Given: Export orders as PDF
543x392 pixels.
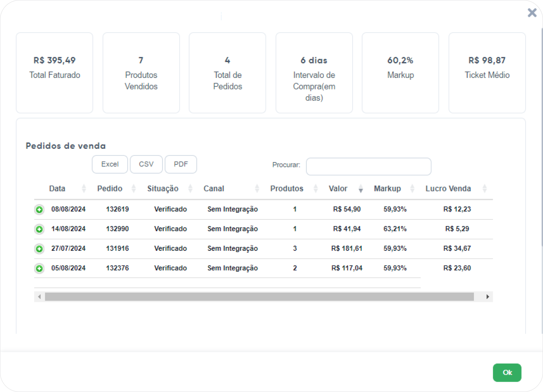Looking at the screenshot, I should click(181, 164).
